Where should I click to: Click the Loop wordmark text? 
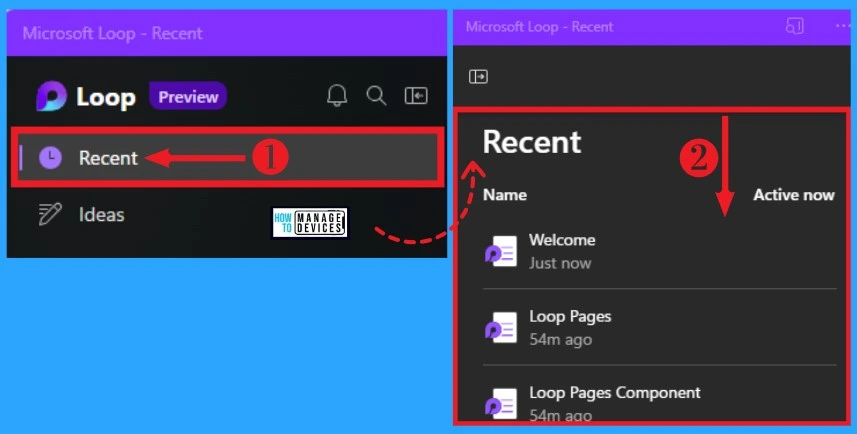[x=106, y=98]
